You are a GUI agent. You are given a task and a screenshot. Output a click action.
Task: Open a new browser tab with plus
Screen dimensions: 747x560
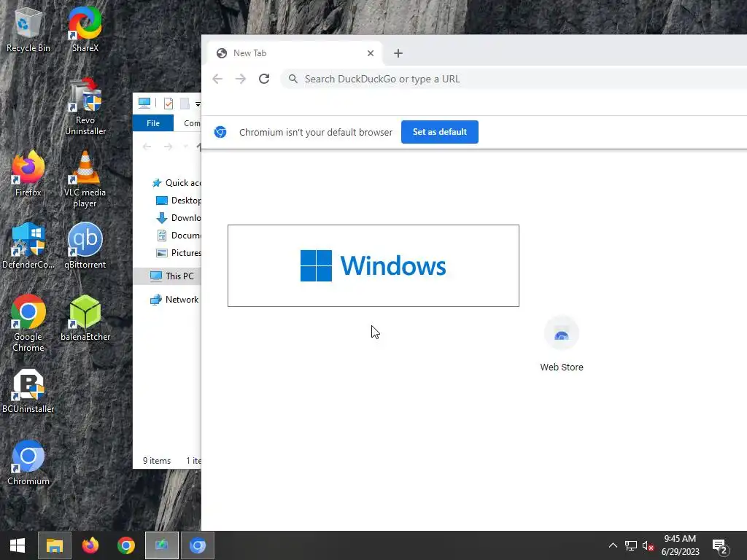pyautogui.click(x=398, y=53)
